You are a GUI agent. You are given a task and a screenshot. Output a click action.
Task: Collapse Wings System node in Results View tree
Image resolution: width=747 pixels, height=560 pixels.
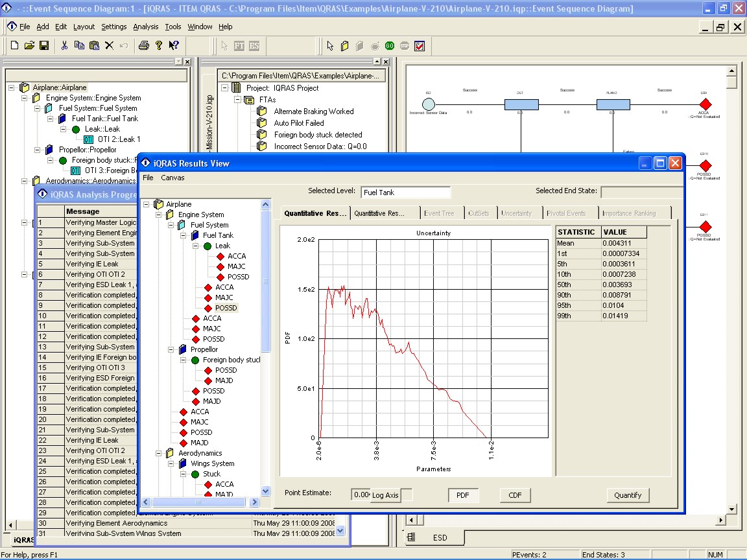(171, 464)
